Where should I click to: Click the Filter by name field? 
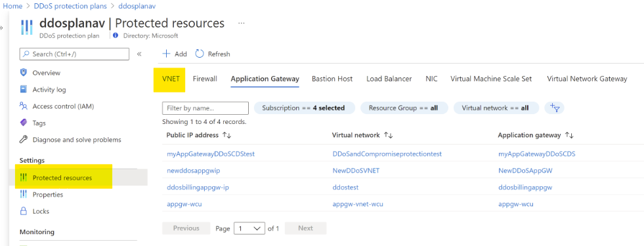click(205, 108)
